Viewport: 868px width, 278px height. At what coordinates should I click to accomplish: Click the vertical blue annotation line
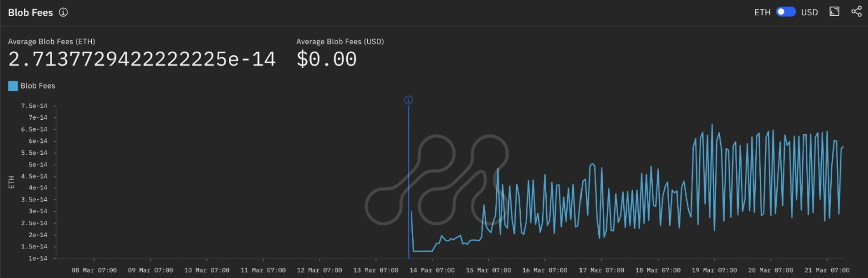pos(408,182)
